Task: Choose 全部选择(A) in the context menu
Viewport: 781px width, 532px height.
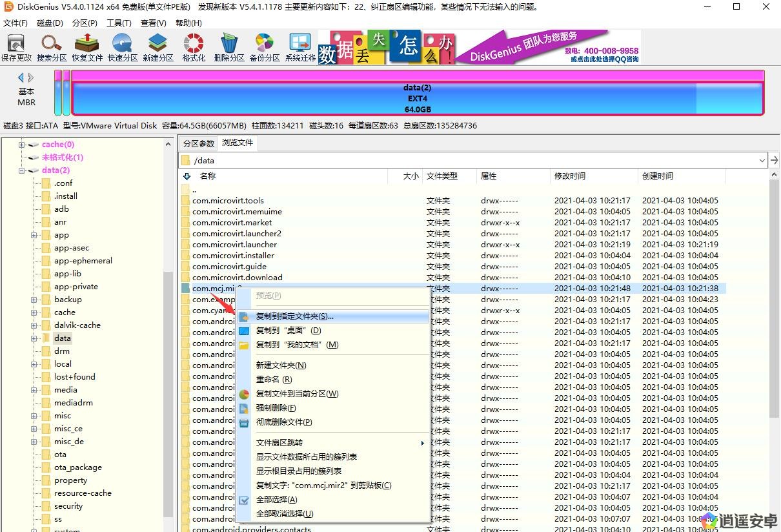Action: tap(276, 500)
